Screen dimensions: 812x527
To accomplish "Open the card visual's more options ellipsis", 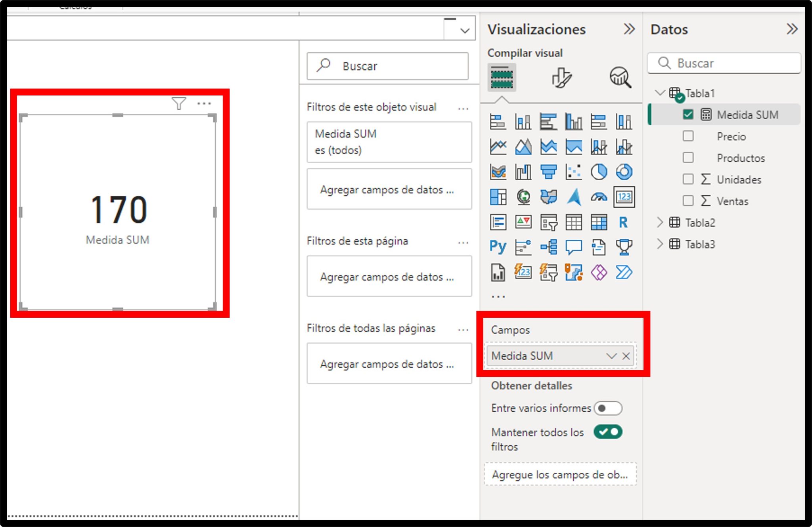I will tap(204, 103).
